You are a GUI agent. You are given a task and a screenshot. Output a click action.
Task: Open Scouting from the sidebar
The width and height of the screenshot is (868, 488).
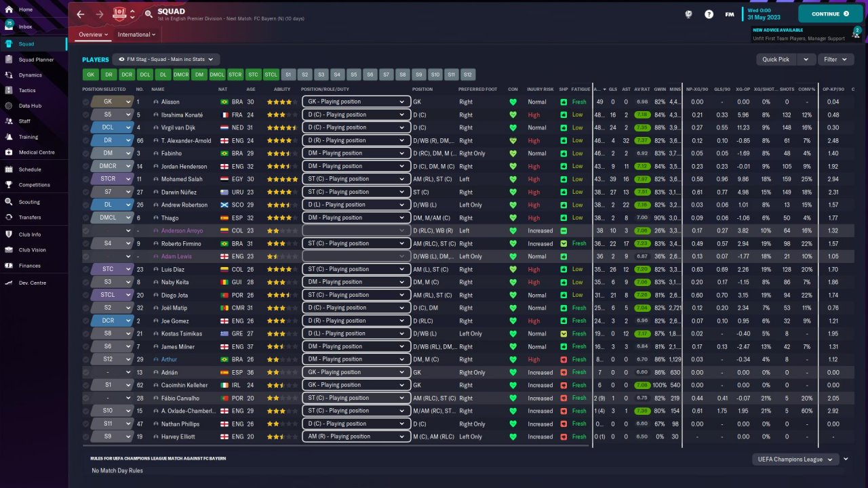29,202
